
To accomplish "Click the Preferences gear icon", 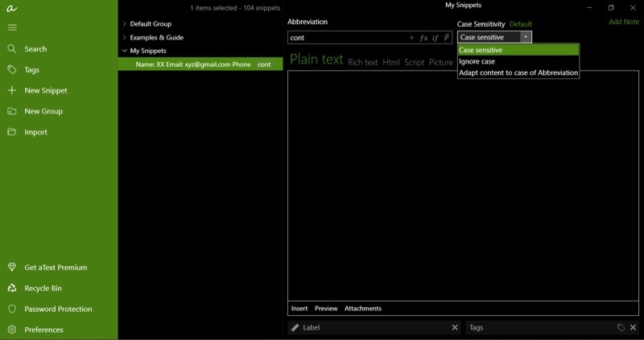I will click(12, 330).
